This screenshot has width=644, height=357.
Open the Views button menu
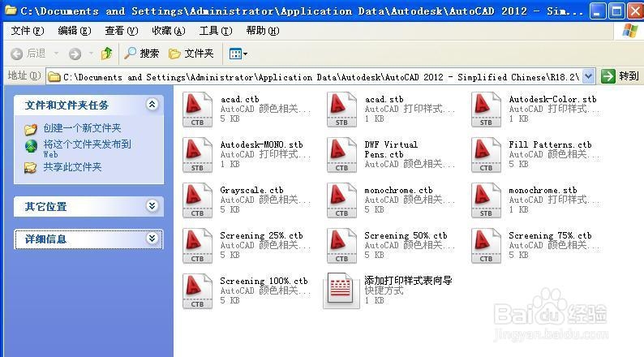238,54
